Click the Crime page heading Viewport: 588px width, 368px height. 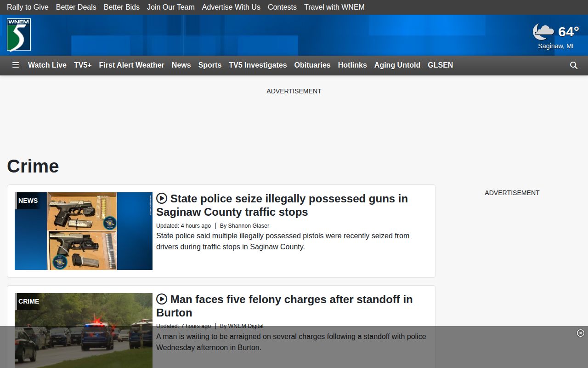[x=33, y=166]
